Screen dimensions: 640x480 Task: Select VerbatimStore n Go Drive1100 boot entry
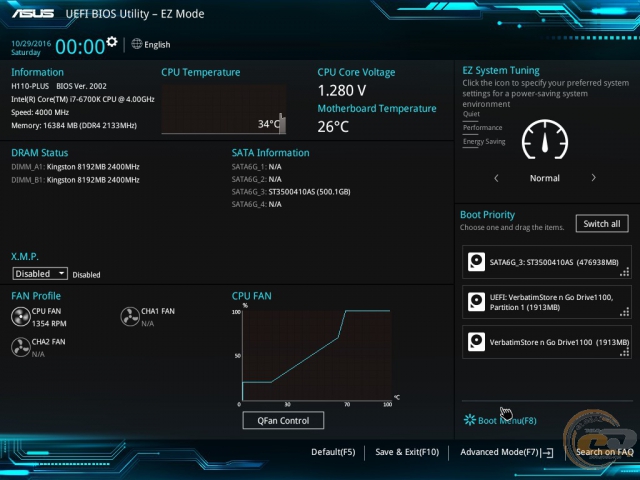[x=547, y=342]
